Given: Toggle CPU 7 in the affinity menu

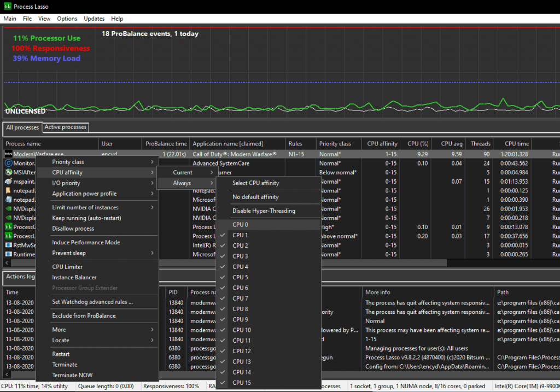Looking at the screenshot, I should [269, 299].
